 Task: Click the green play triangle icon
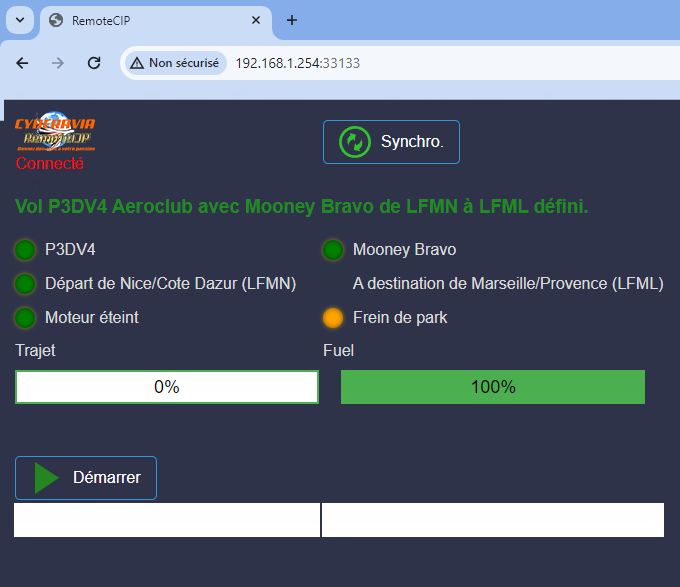coord(46,478)
